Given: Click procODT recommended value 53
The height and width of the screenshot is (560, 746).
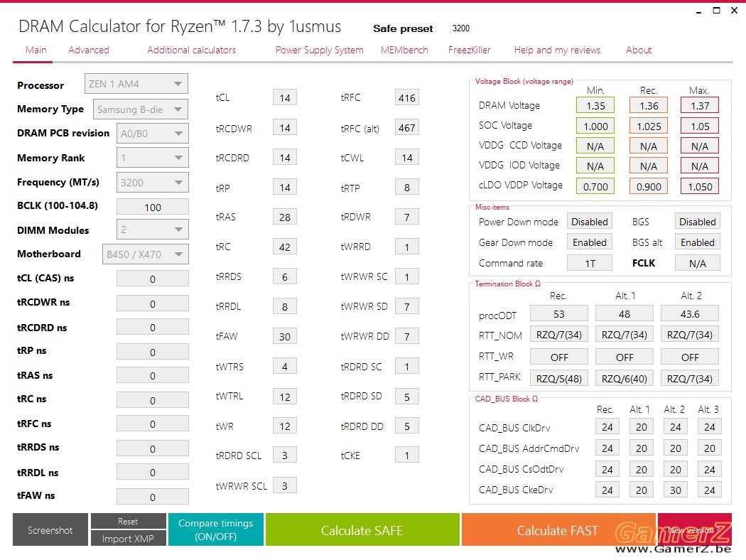Looking at the screenshot, I should click(559, 314).
